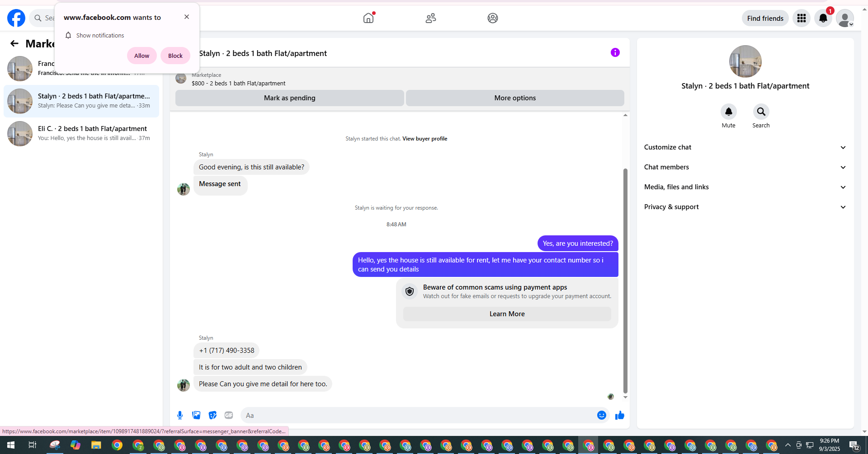Open the Groups icon in top navigation
868x454 pixels.
[493, 18]
